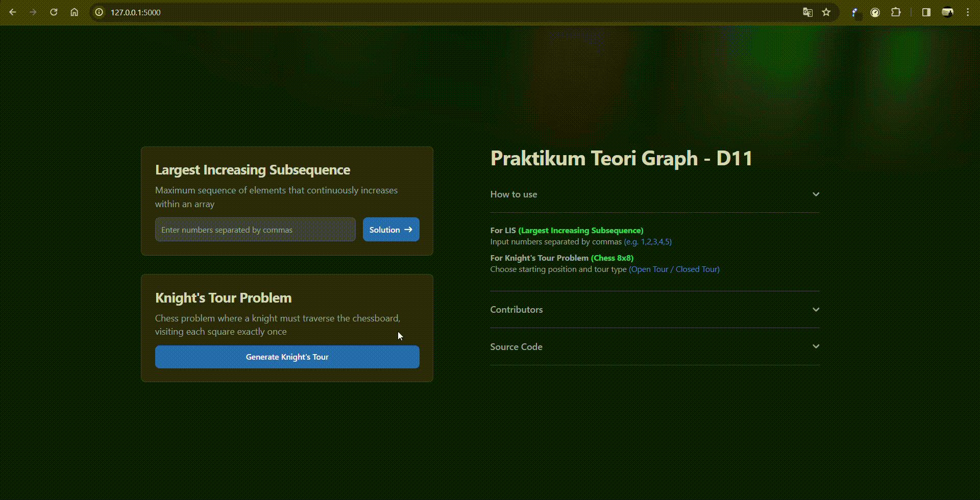Click the forward navigation arrow
This screenshot has width=980, height=500.
tap(33, 12)
